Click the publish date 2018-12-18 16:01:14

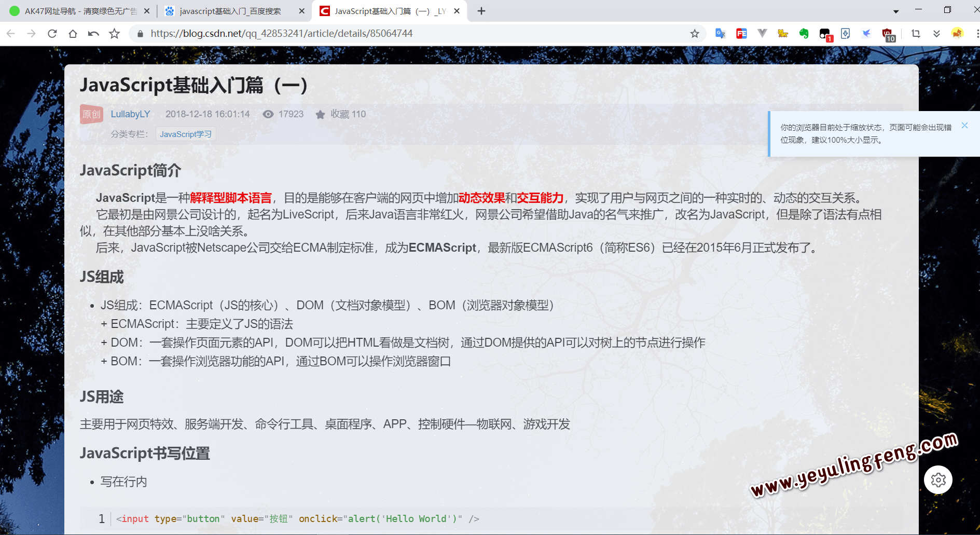tap(208, 114)
